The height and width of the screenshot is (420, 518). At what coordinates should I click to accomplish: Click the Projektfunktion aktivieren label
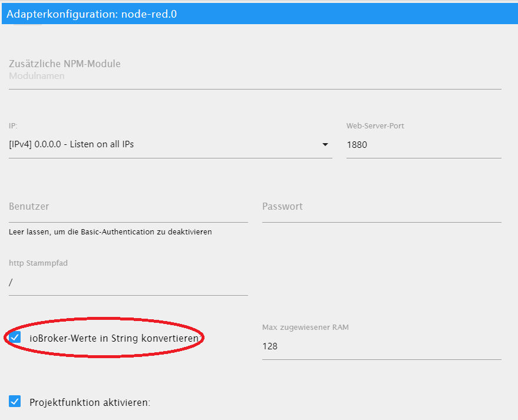pos(90,402)
